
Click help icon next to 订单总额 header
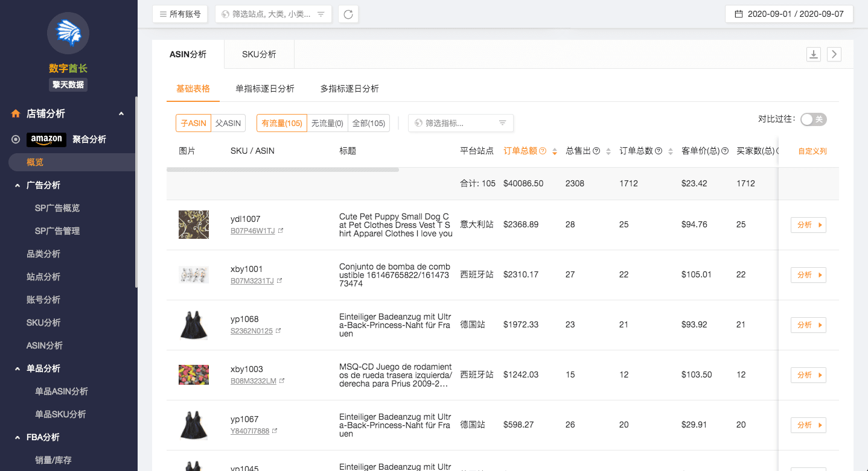click(543, 151)
